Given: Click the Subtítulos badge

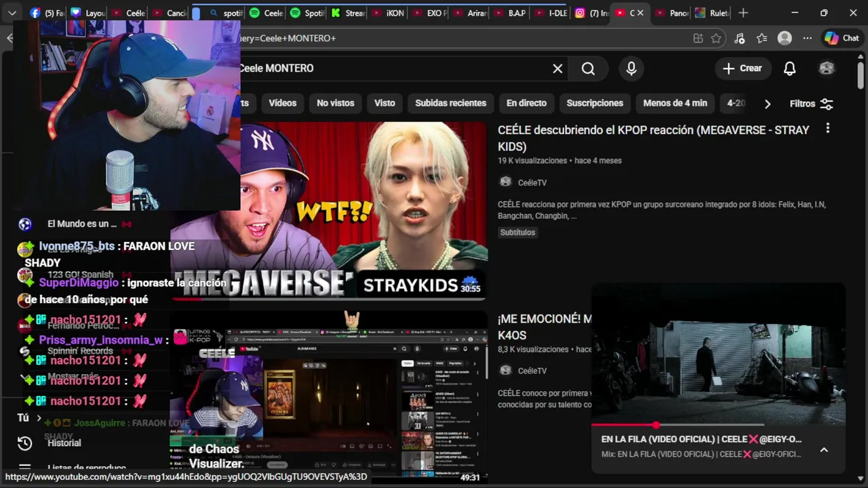Looking at the screenshot, I should [517, 232].
